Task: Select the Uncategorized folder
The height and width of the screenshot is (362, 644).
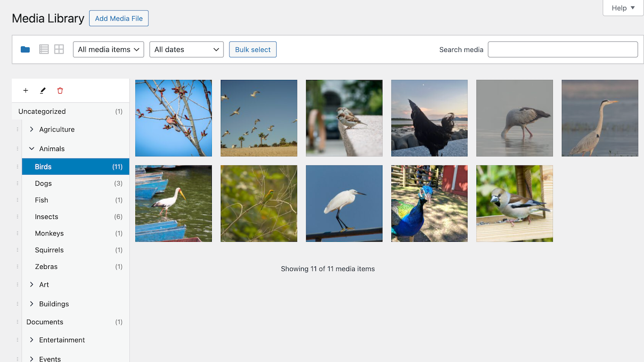Action: pos(70,111)
